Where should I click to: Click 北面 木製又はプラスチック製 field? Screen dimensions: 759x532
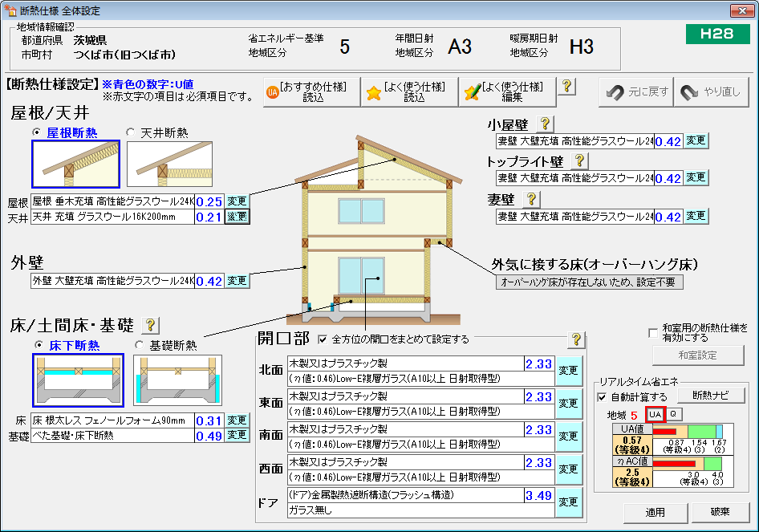pos(406,363)
